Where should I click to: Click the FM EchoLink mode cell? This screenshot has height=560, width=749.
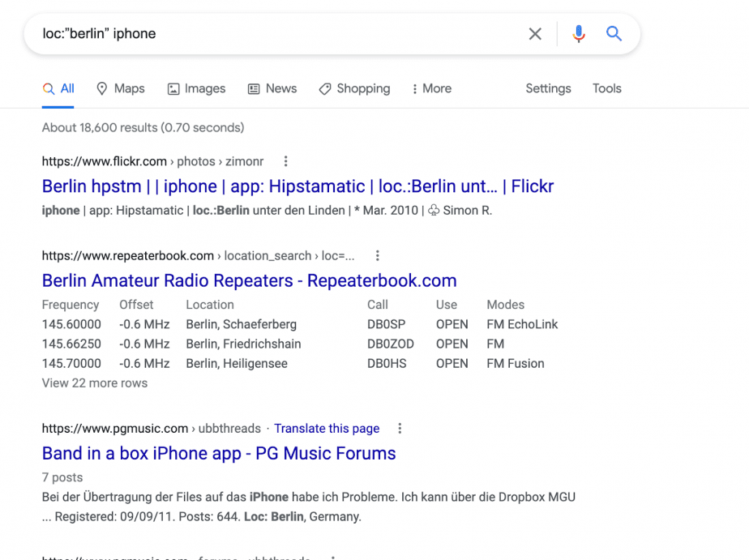[522, 325]
